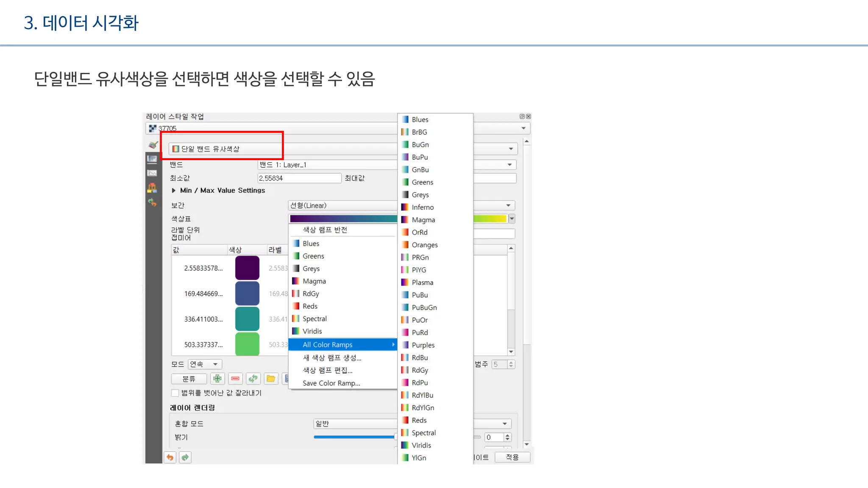Open the 연속 mode dropdown
Screen dimensions: 868x488
click(x=205, y=364)
